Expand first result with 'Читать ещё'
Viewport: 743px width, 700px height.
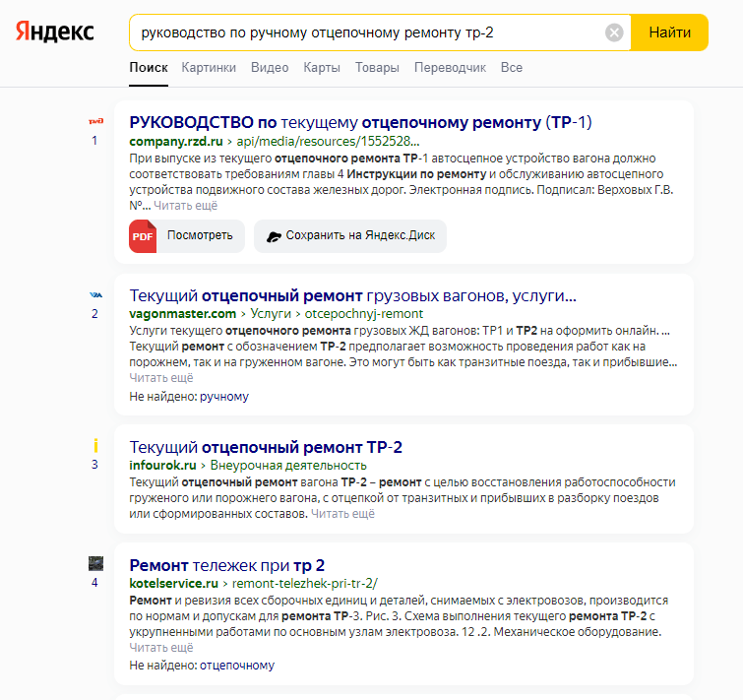coord(185,206)
